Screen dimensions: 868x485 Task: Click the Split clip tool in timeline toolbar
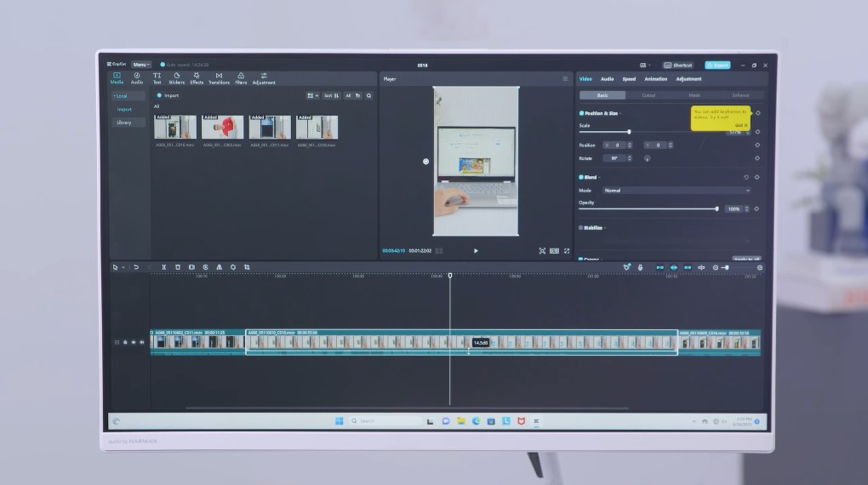point(164,267)
